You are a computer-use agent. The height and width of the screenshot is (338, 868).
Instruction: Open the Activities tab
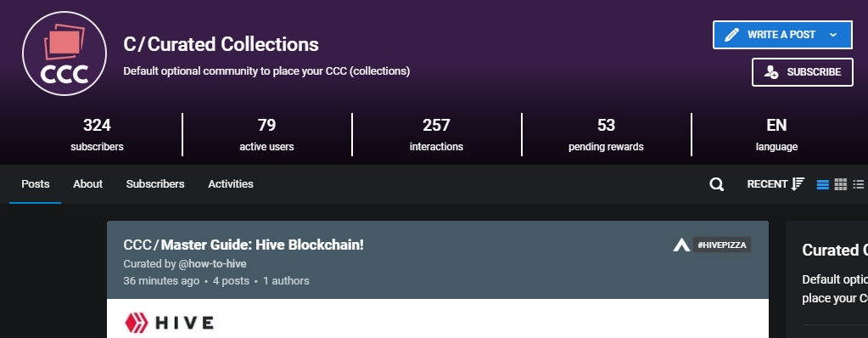tap(230, 184)
